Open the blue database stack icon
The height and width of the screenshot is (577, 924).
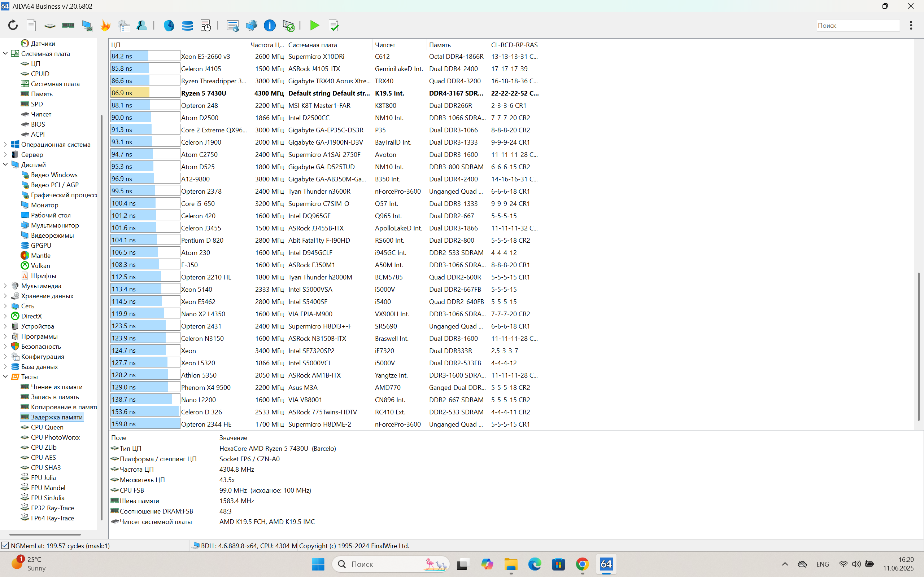point(187,25)
